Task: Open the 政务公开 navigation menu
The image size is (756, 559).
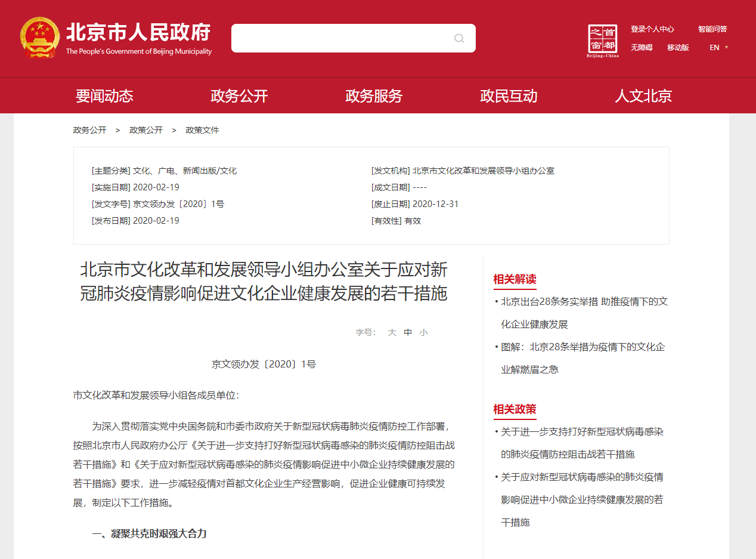Action: pyautogui.click(x=239, y=95)
